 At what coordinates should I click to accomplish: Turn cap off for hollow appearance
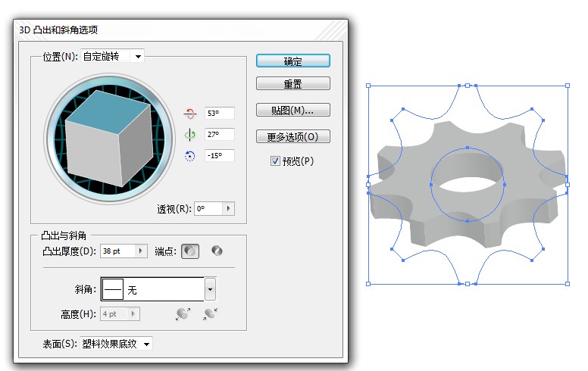(217, 251)
